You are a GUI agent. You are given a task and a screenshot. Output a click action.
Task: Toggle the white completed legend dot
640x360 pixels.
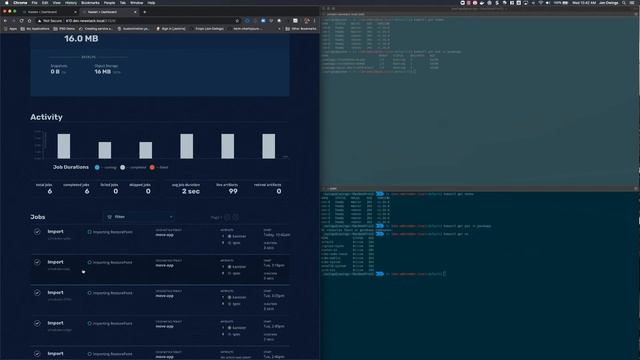click(x=122, y=167)
